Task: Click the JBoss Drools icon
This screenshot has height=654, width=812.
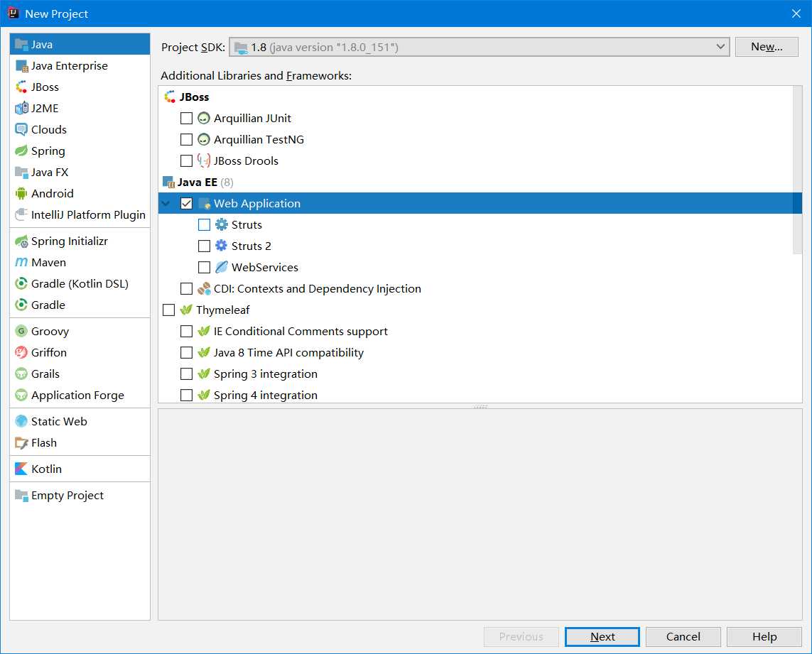Action: click(204, 161)
